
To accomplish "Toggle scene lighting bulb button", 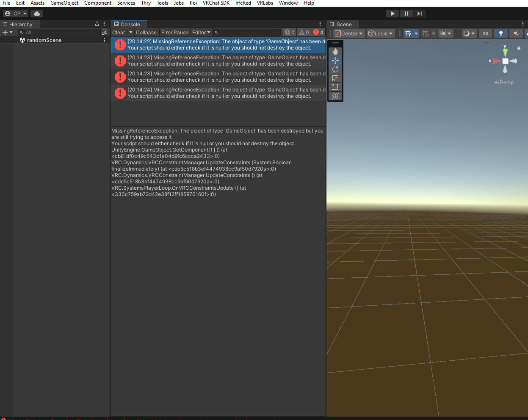I will click(x=501, y=33).
